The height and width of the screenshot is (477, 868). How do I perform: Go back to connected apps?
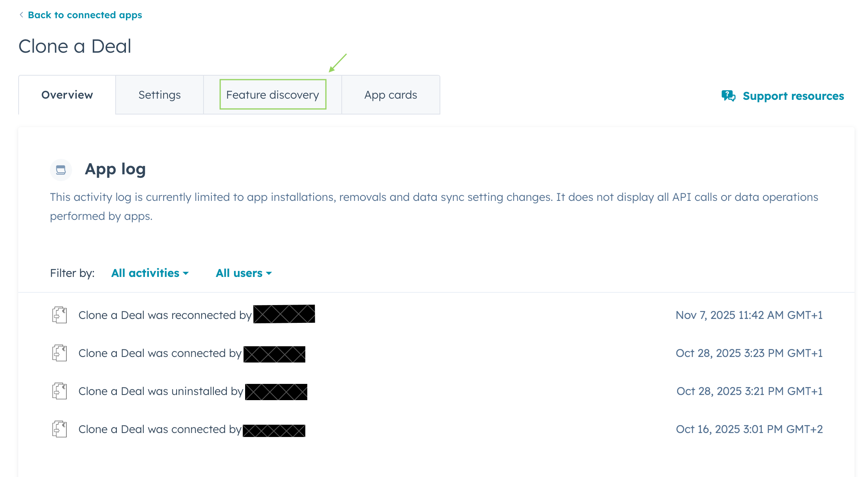pos(85,15)
